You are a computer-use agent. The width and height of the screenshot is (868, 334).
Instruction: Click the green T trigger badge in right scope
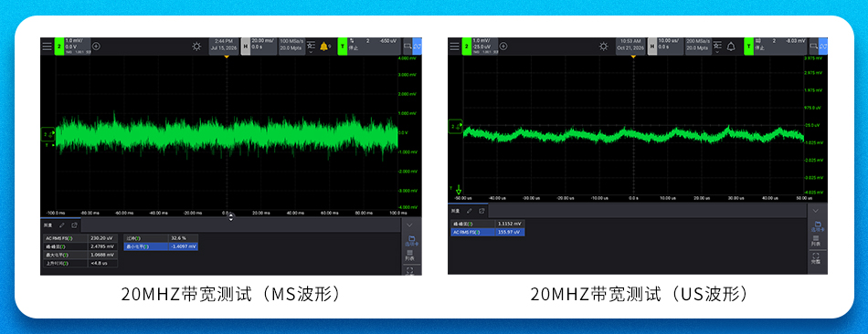pos(749,47)
